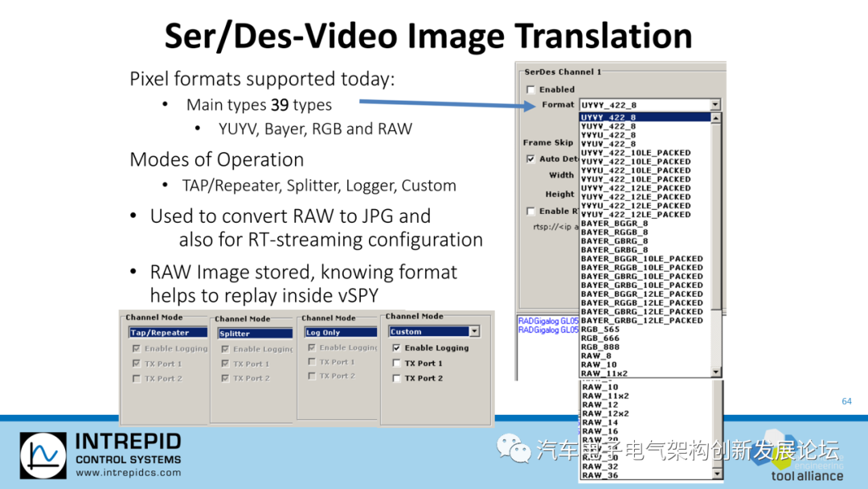Screen dimensions: 868x489
Task: Click the first RADGigalog GL05 link
Action: (x=548, y=321)
